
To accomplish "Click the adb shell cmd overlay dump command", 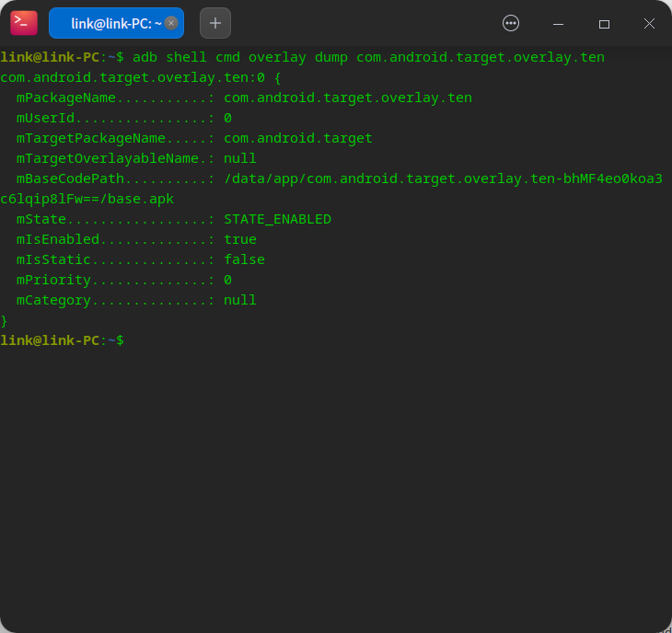I will point(368,57).
